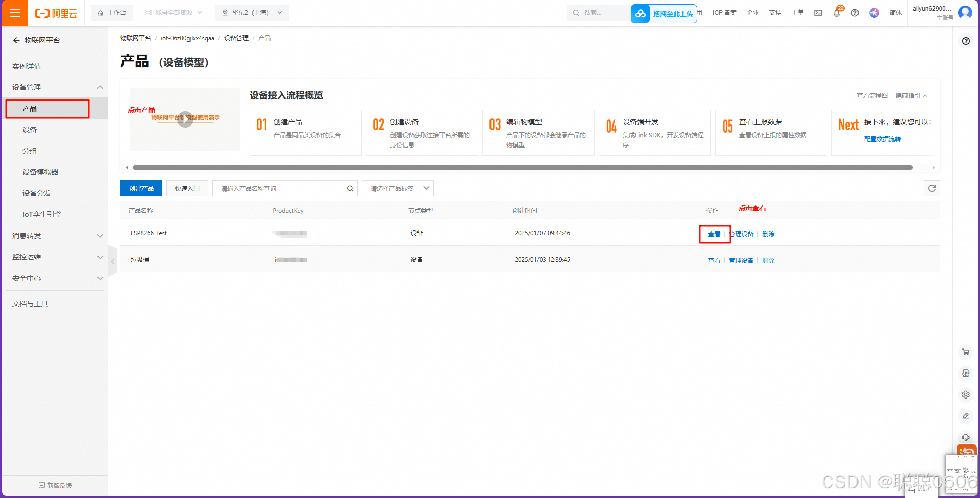
Task: Click the 配置数据流转 link
Action: 883,139
